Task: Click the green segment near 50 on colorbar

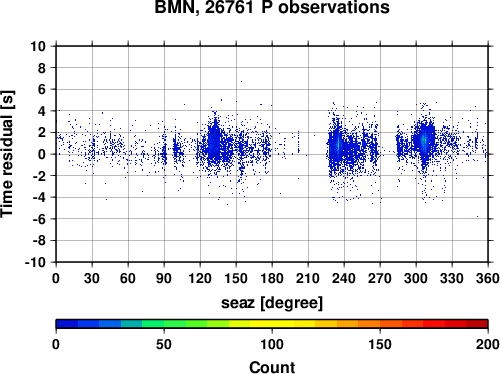Action: [x=164, y=324]
